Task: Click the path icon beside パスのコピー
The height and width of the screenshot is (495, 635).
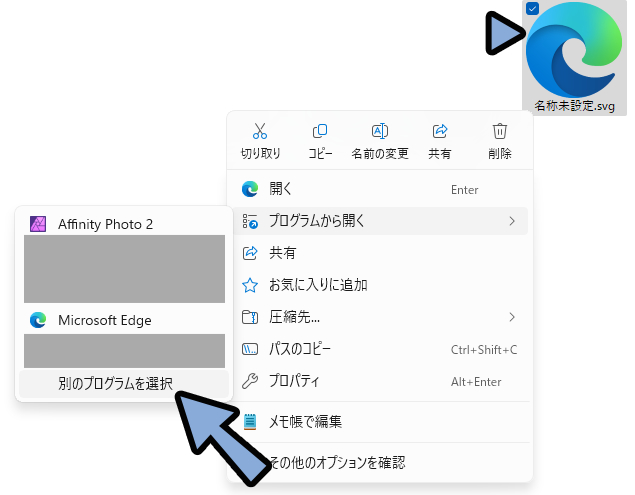Action: pyautogui.click(x=250, y=349)
